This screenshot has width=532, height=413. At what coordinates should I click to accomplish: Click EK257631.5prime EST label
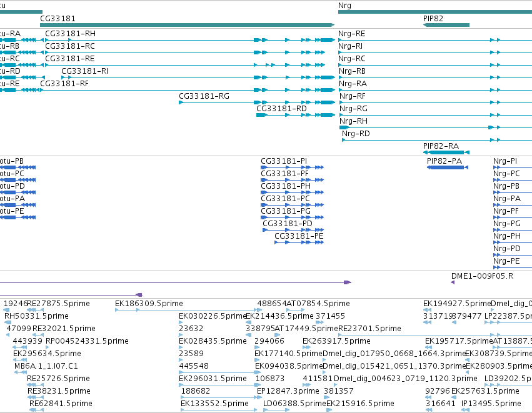pyautogui.click(x=485, y=391)
